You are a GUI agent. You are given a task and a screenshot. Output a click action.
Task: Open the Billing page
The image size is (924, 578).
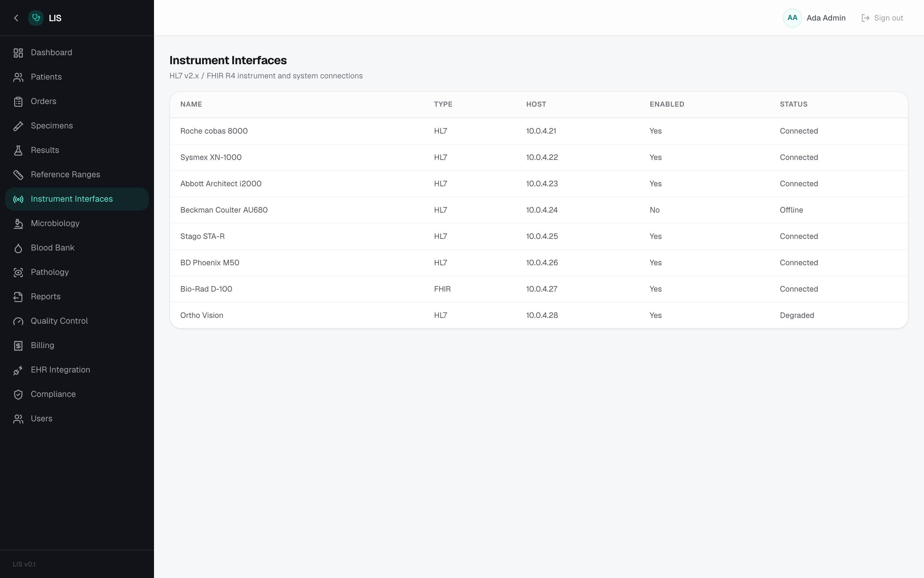coord(77,346)
